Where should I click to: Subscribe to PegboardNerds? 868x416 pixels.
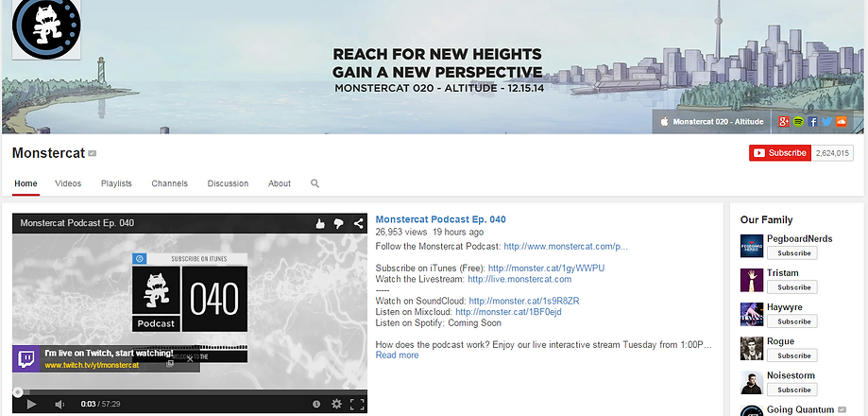point(792,253)
